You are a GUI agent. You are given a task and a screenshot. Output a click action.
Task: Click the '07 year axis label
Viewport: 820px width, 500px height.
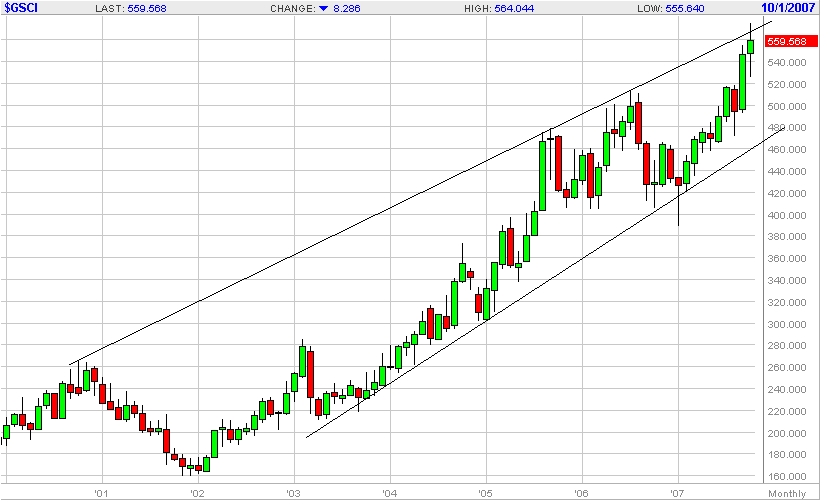click(x=677, y=493)
